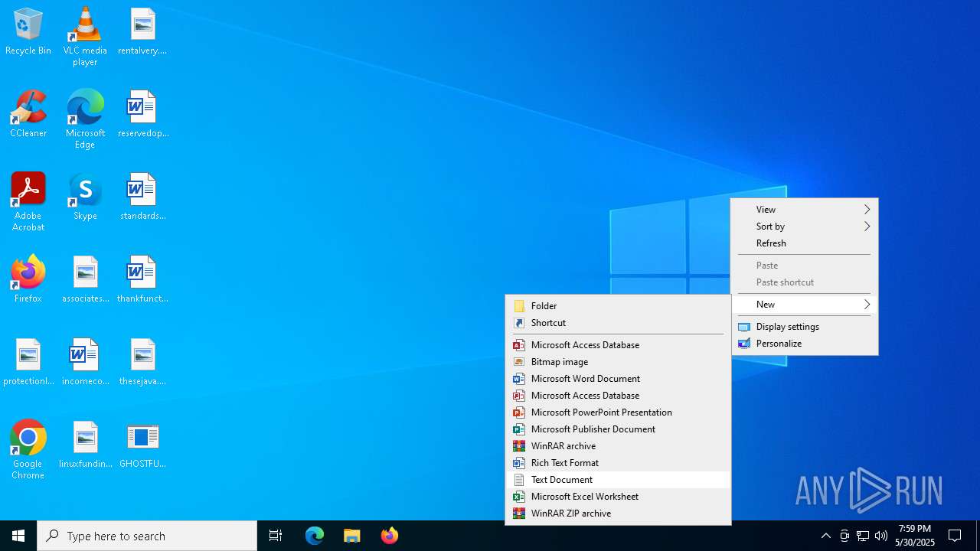
Task: Create a new Folder
Action: click(x=618, y=306)
